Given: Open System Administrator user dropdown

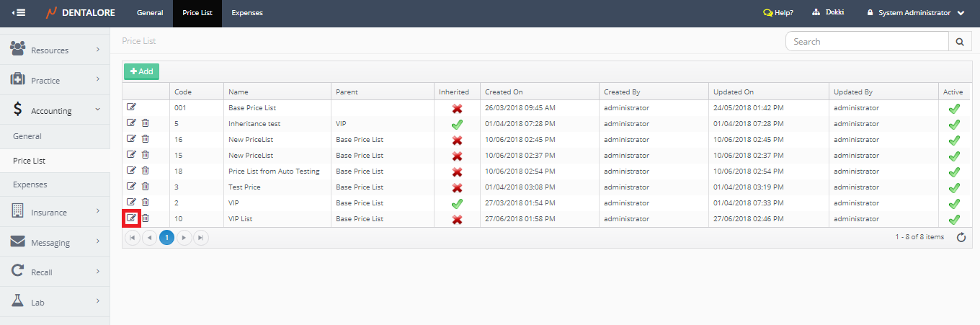Looking at the screenshot, I should coord(917,13).
